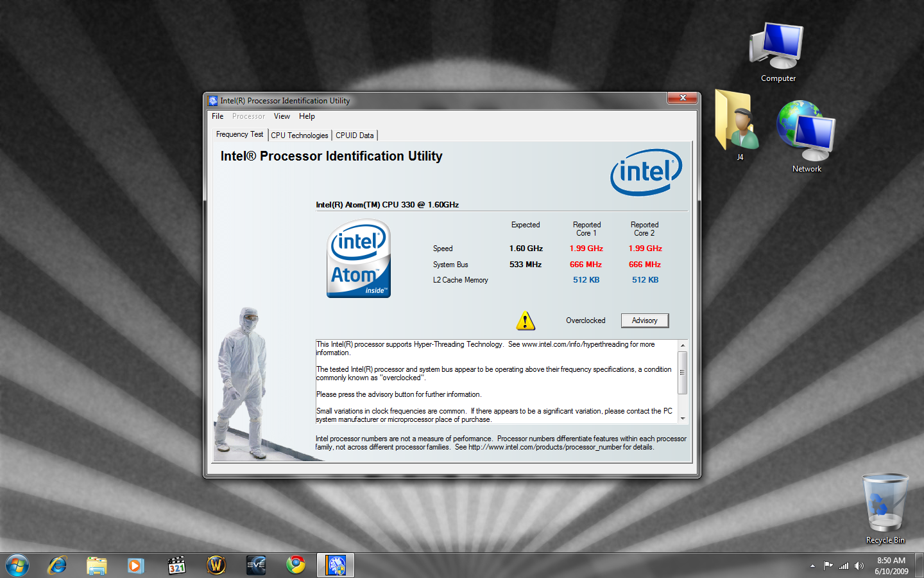Click the text box scroll down arrow

coord(683,418)
